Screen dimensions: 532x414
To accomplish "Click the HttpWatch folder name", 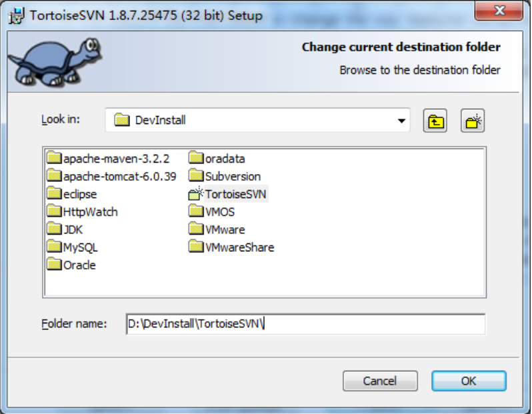I will [91, 212].
